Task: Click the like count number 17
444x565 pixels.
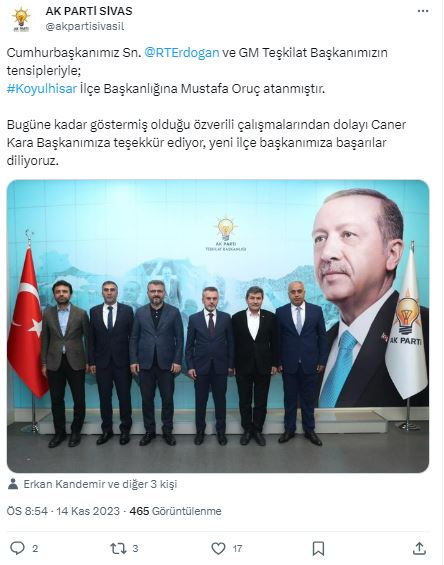Action: pyautogui.click(x=237, y=549)
